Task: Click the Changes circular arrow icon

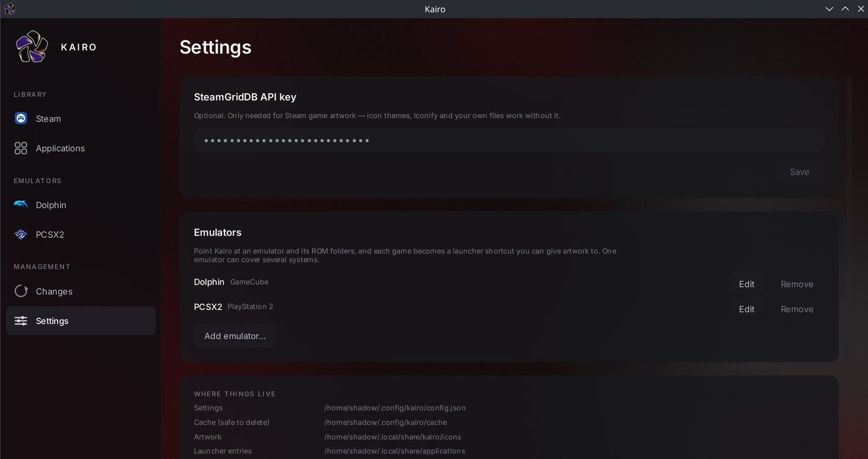Action: coord(21,291)
